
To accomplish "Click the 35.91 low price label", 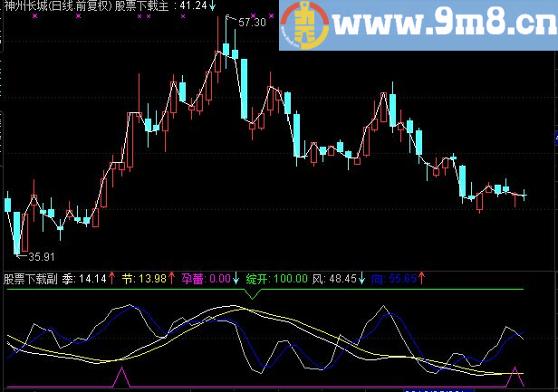I will [42, 256].
